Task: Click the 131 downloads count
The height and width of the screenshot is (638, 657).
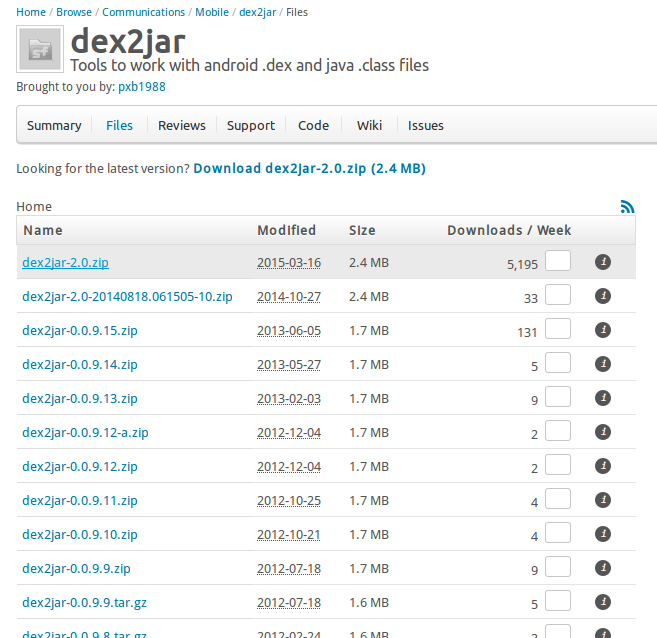Action: point(527,332)
